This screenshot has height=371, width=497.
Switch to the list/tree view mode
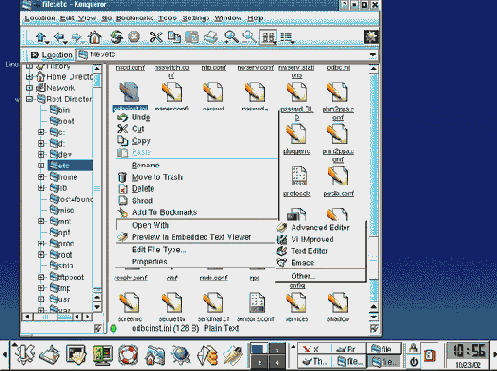[287, 38]
